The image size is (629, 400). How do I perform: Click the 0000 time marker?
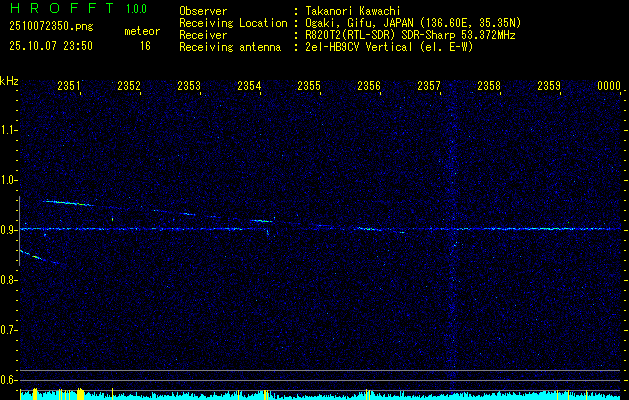tap(609, 86)
